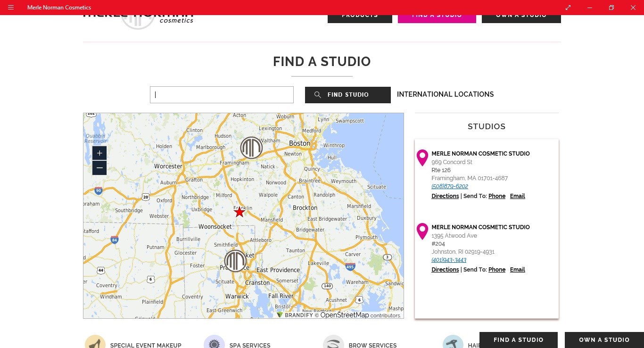Click the magnifier Find Studio button
The height and width of the screenshot is (348, 644).
(x=348, y=95)
